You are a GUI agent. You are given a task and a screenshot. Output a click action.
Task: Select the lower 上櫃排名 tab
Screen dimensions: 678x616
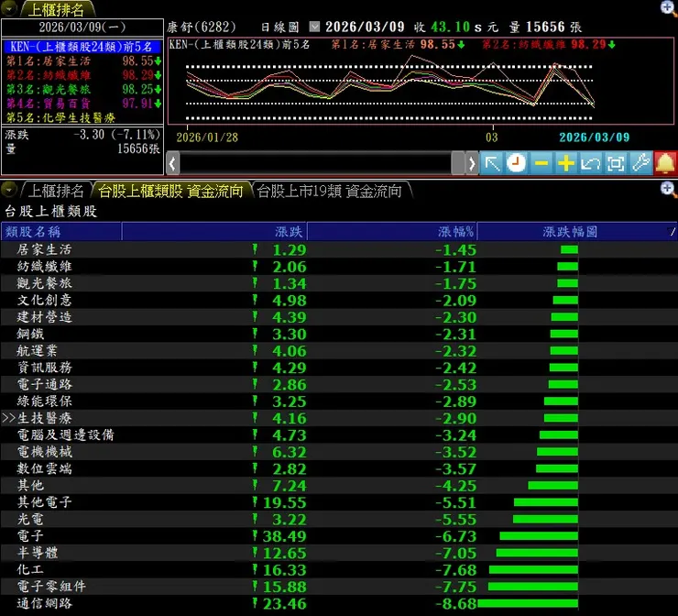click(x=56, y=191)
